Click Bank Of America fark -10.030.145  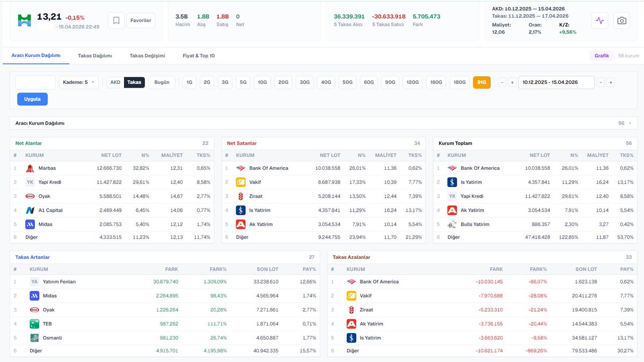(x=489, y=281)
